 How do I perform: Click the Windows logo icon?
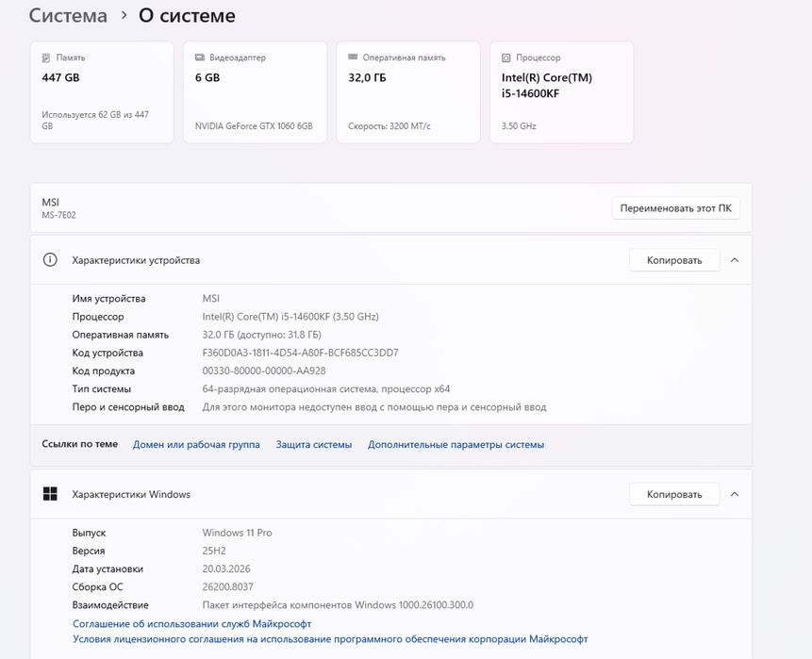50,494
